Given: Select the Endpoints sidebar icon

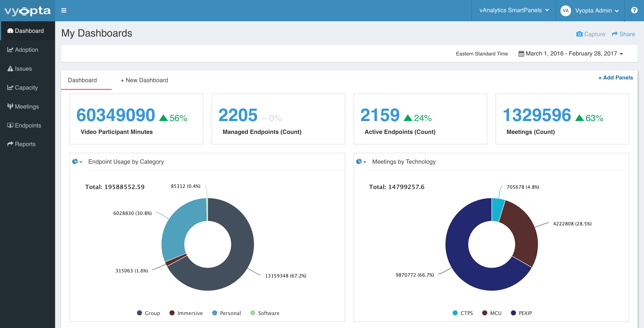Looking at the screenshot, I should click(10, 125).
